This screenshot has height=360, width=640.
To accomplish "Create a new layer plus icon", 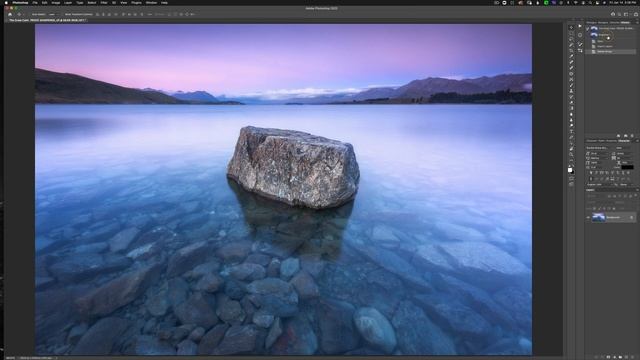I will [x=626, y=357].
